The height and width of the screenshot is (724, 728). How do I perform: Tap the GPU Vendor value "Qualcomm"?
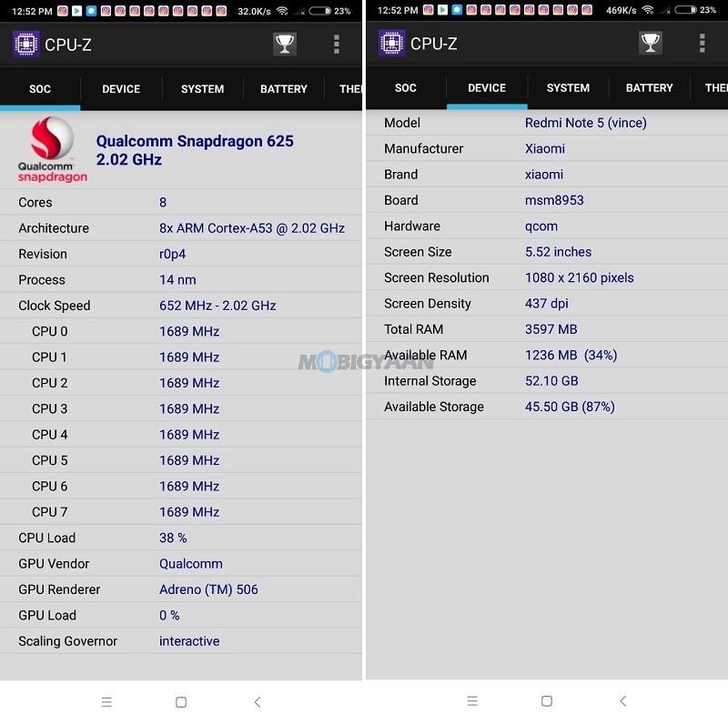[191, 564]
